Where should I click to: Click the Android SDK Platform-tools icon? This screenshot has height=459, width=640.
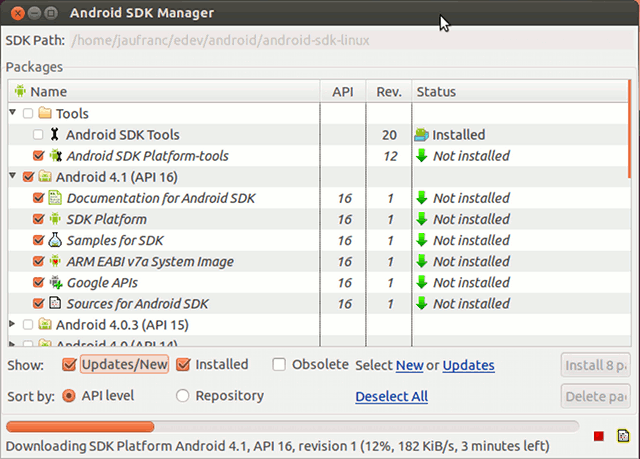pos(55,155)
